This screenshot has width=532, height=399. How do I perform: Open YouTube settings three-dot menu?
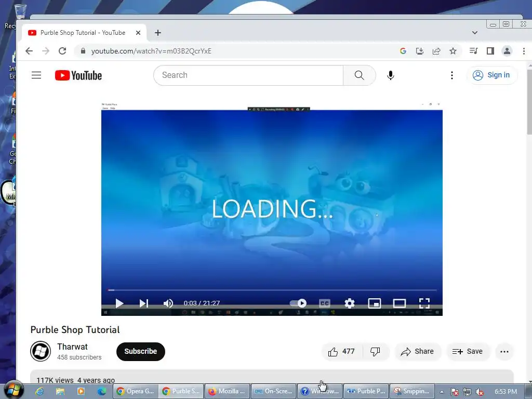(451, 75)
